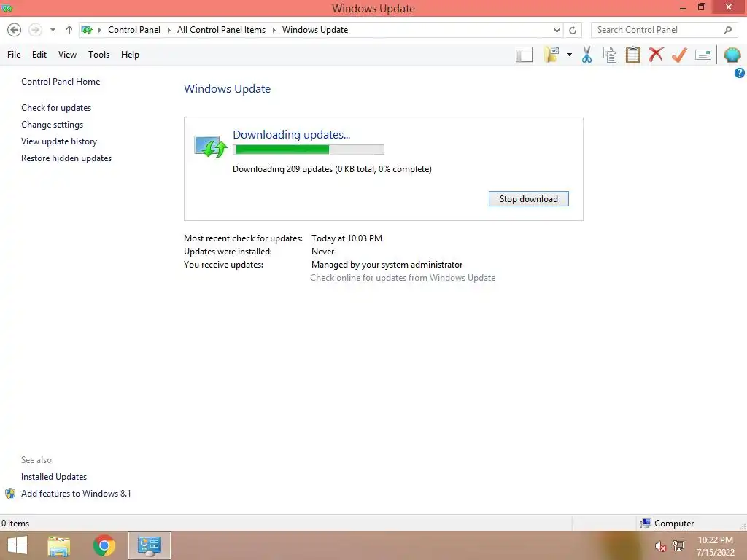Click the Stop download button
The width and height of the screenshot is (747, 560).
528,199
